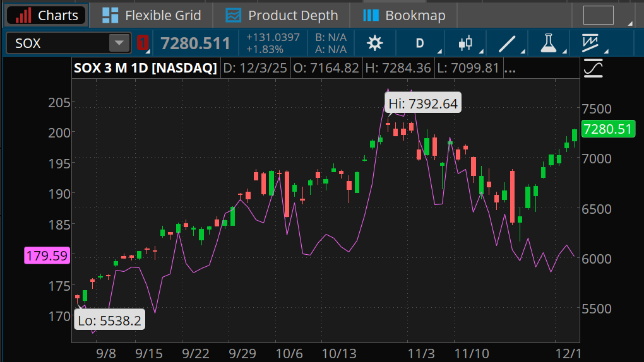Click the 205 left axis value
The height and width of the screenshot is (362, 644).
pos(59,102)
